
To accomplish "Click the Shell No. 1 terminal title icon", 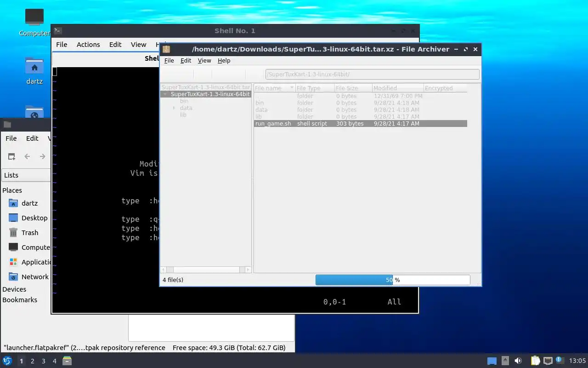I will tap(57, 31).
